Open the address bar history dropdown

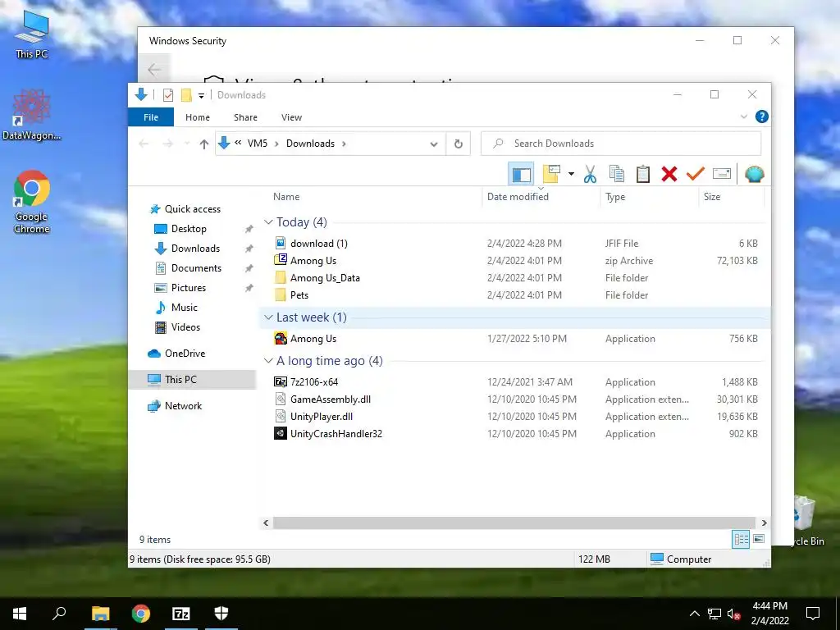tap(434, 144)
